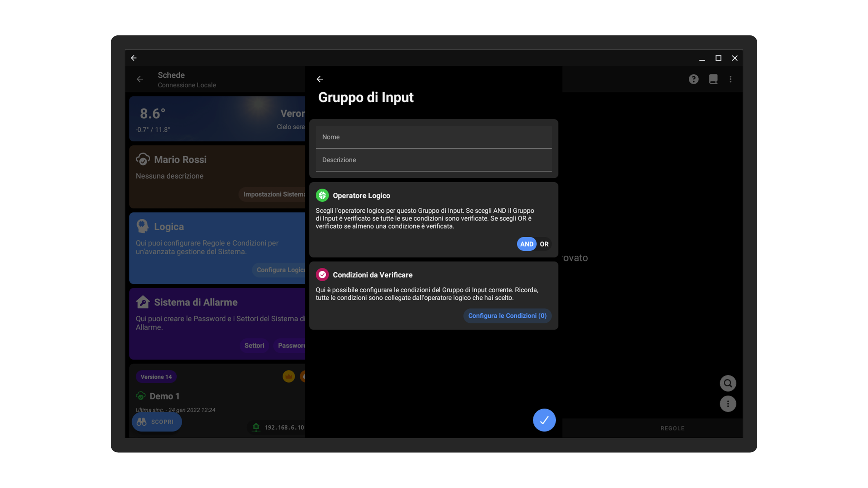Click the help question mark icon
Viewport: 868px width, 488px height.
point(693,79)
